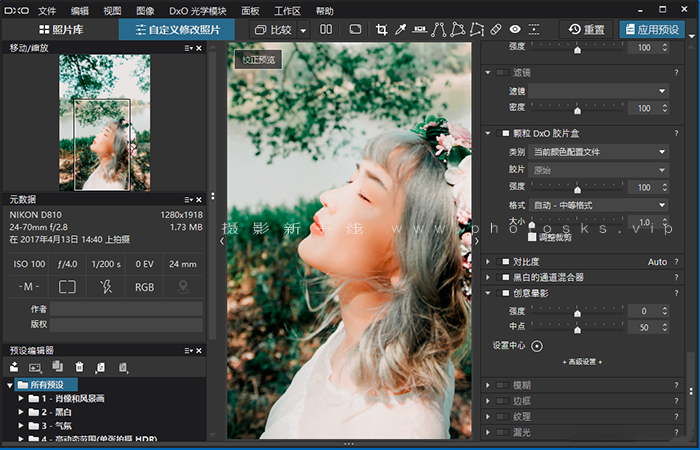700x450 pixels.
Task: Click the flash-off icon in metadata
Action: coord(106,287)
